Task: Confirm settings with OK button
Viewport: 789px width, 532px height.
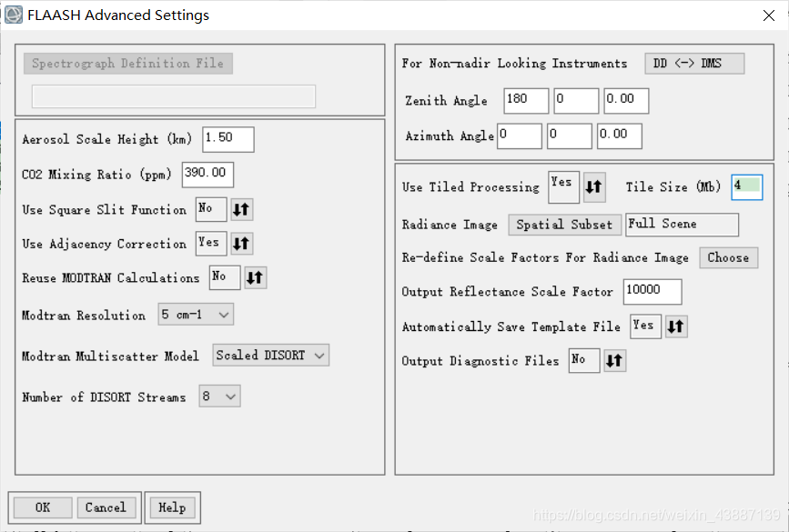Action: point(43,507)
